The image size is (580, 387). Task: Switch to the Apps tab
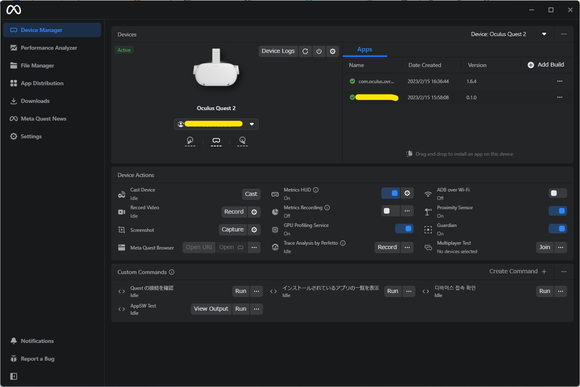(x=365, y=50)
